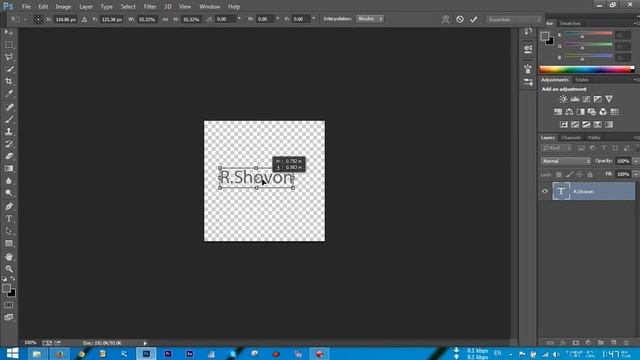Click the rotation angle field
The image size is (640, 360).
click(x=224, y=19)
